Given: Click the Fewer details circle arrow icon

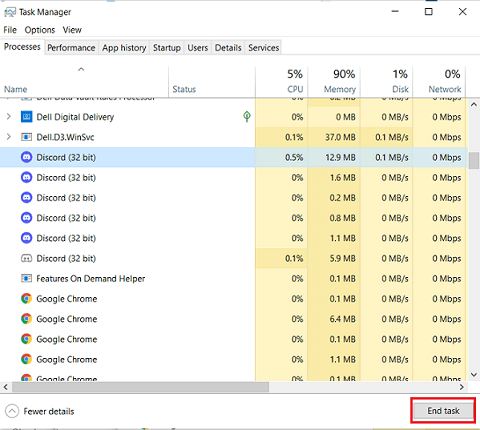Looking at the screenshot, I should click(x=12, y=411).
